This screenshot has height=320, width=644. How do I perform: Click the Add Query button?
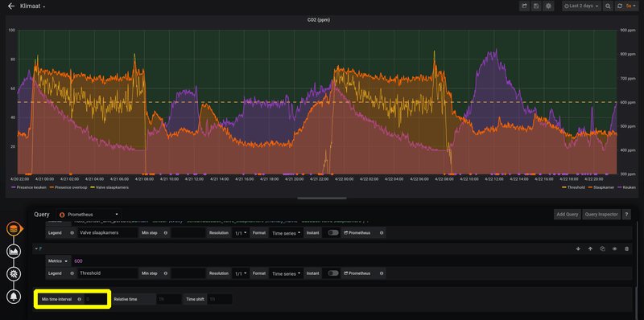[568, 214]
